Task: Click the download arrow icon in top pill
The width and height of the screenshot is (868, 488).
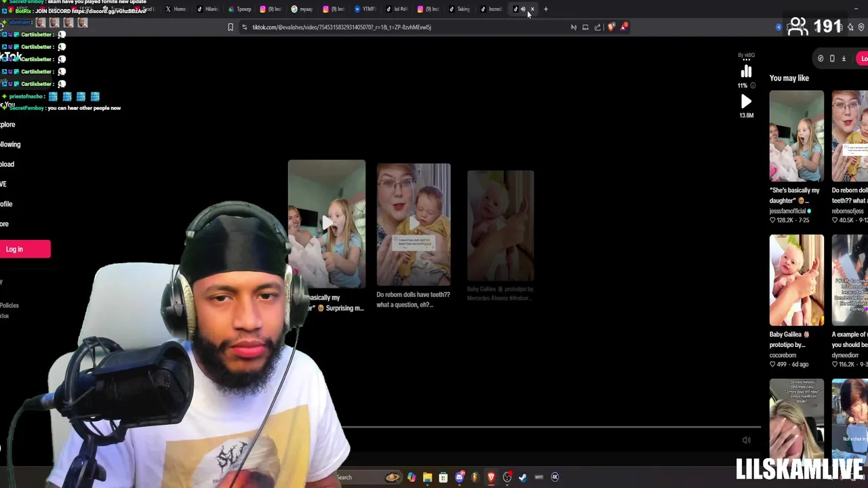Action: click(844, 58)
